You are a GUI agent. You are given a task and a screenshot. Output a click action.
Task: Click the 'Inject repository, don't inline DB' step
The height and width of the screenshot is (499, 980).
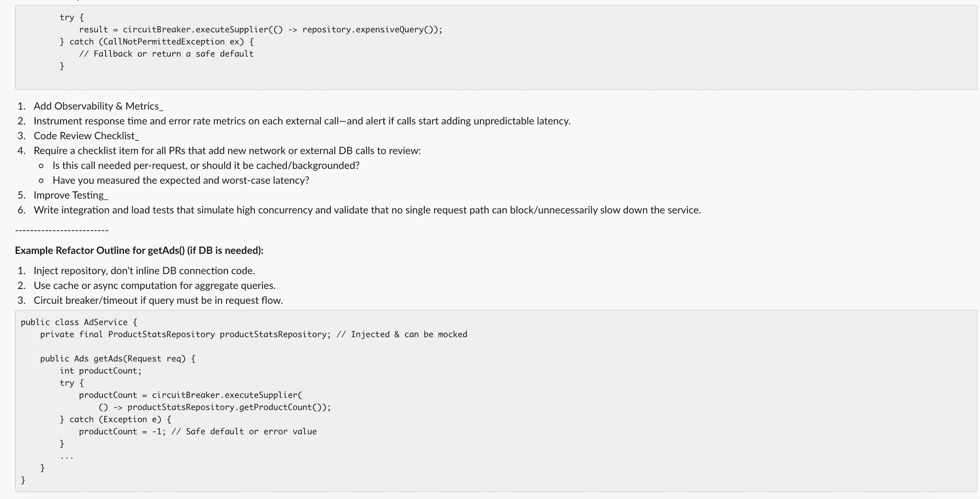coord(144,271)
